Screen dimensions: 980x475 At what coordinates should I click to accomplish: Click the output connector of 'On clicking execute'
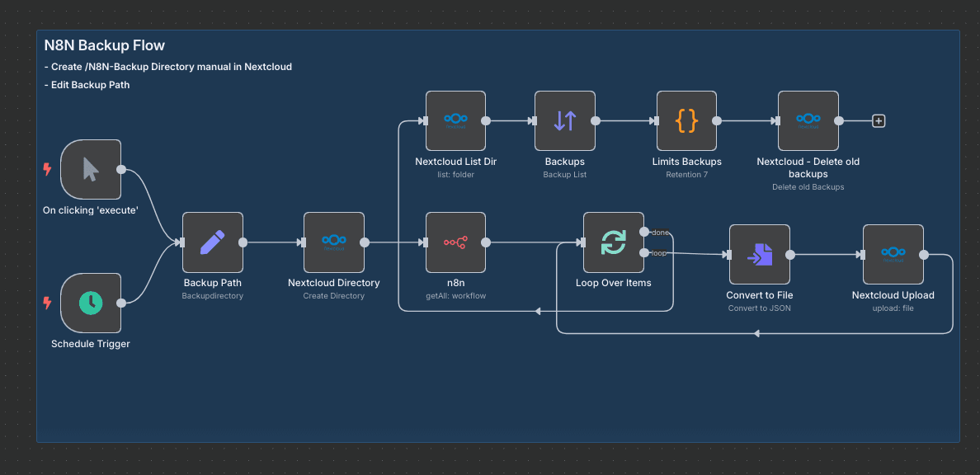click(121, 169)
